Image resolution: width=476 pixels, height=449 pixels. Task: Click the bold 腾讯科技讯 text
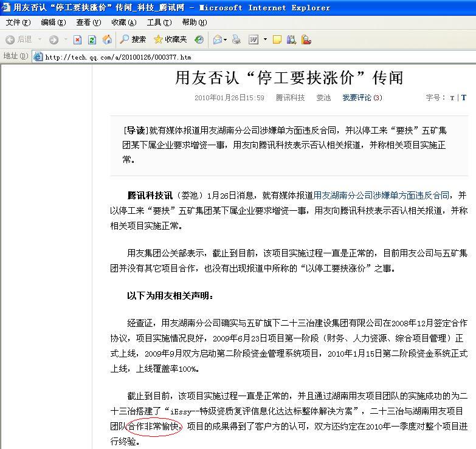tap(150, 196)
